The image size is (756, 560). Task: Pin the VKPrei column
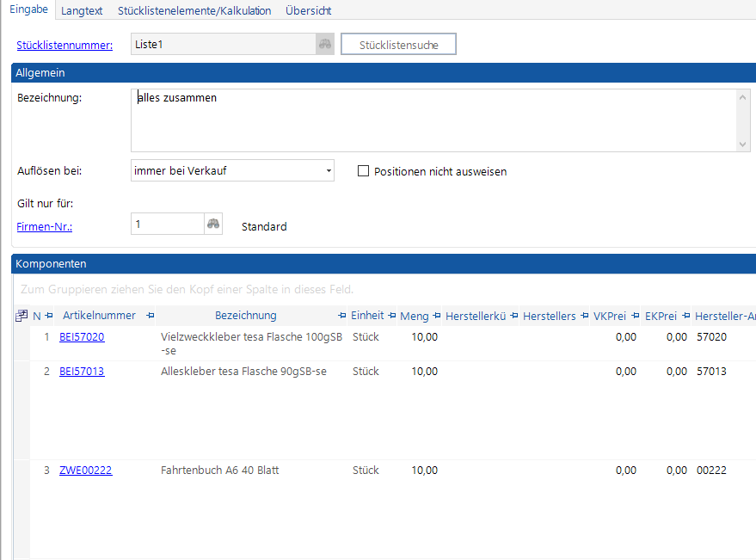[x=635, y=316]
